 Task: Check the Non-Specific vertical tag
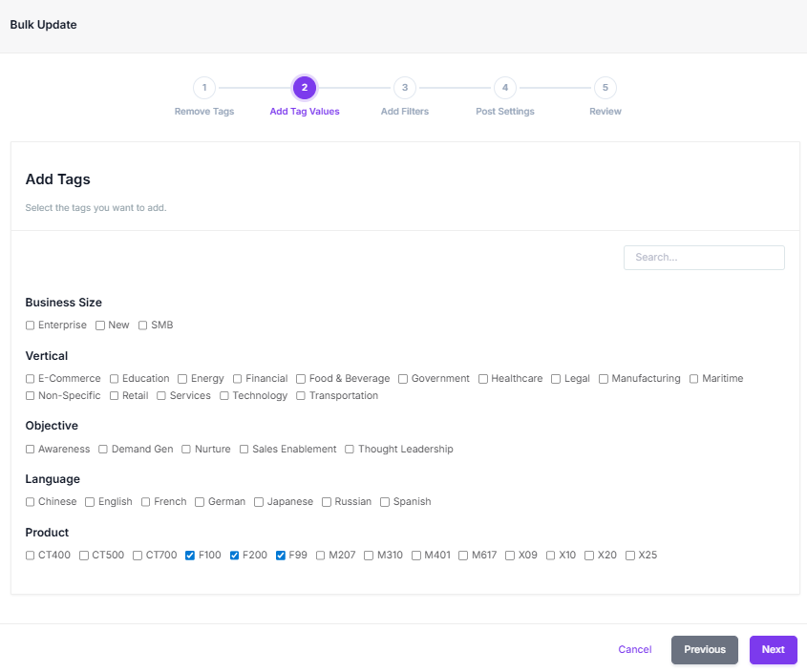(x=30, y=396)
